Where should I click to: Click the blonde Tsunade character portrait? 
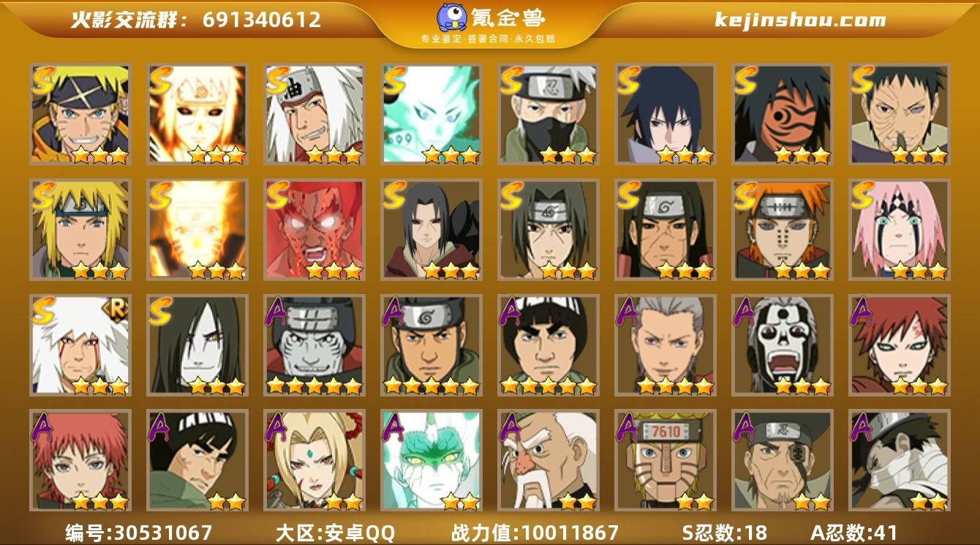click(x=314, y=461)
